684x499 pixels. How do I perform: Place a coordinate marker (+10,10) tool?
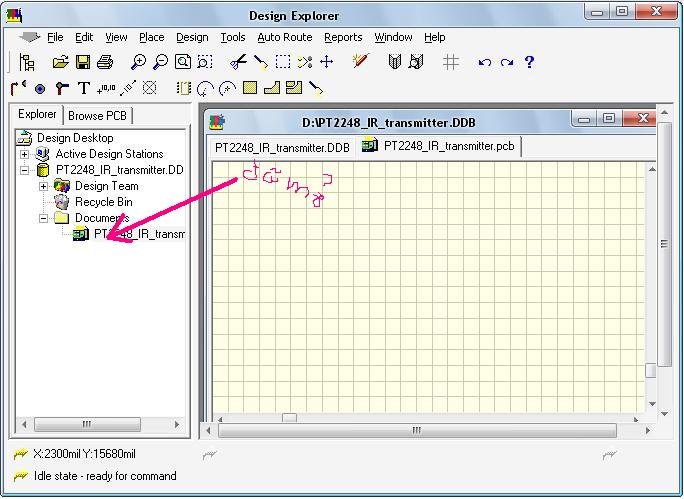[106, 89]
